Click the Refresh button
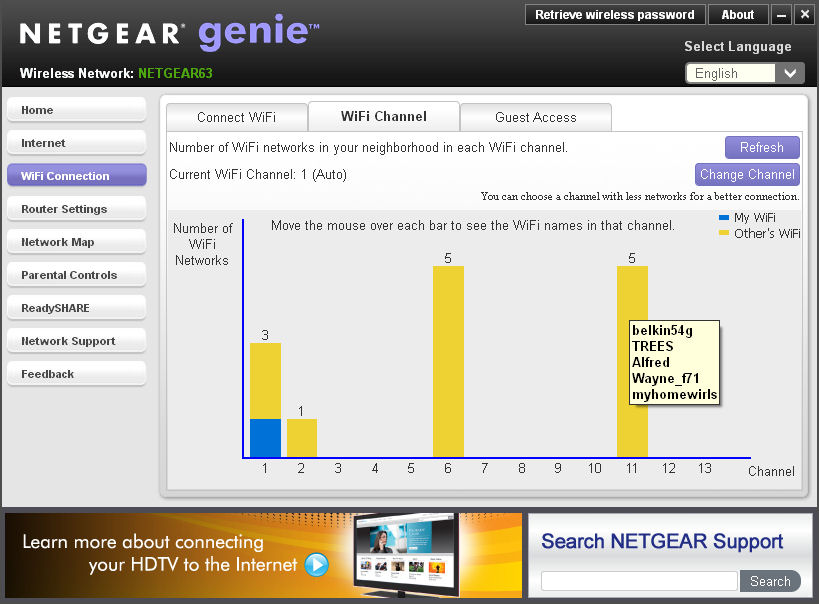The width and height of the screenshot is (819, 604). (762, 147)
